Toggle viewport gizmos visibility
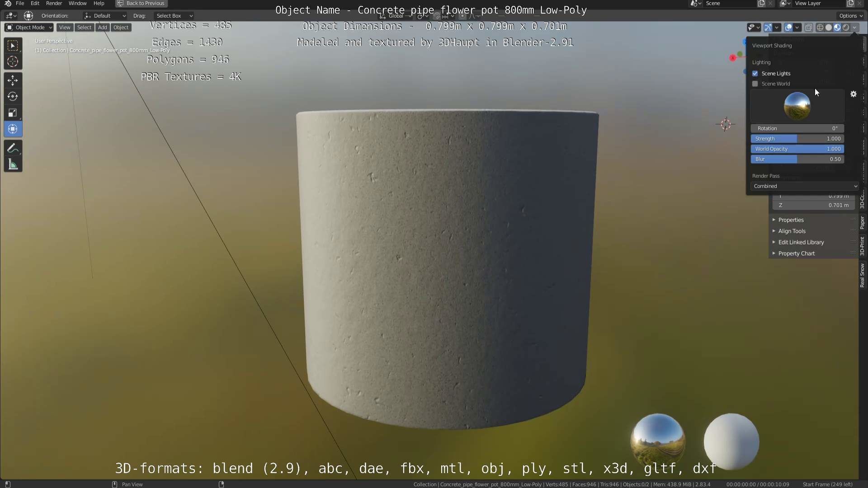This screenshot has height=488, width=868. (768, 28)
